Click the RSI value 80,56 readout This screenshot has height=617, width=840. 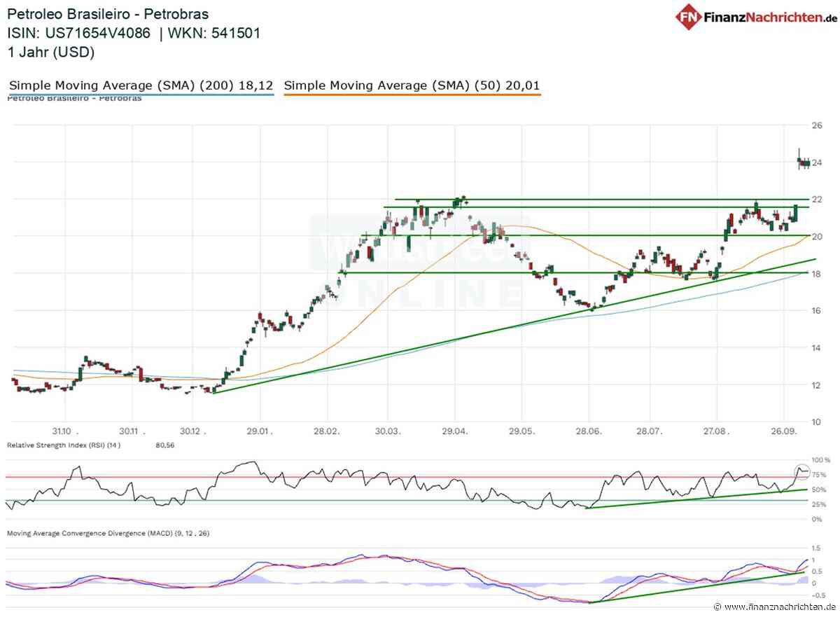164,445
